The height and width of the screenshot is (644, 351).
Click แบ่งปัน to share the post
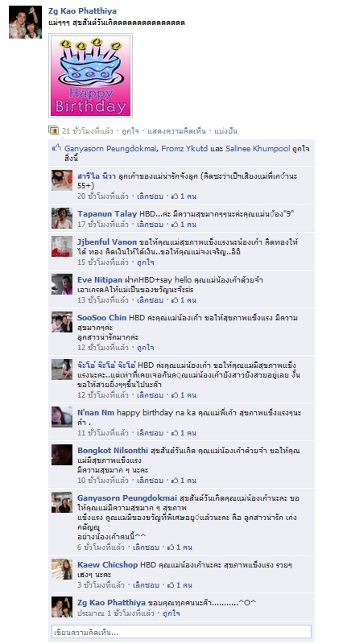coord(225,131)
